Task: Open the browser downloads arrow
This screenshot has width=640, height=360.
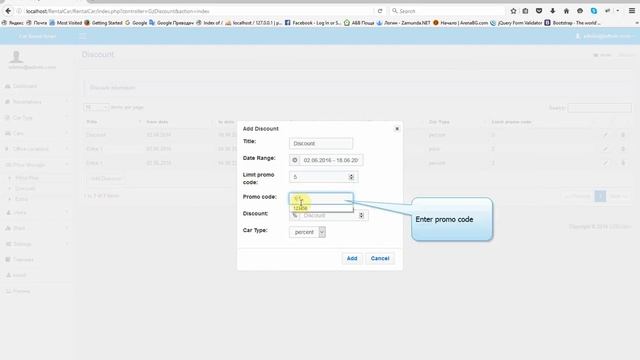Action: coord(553,11)
